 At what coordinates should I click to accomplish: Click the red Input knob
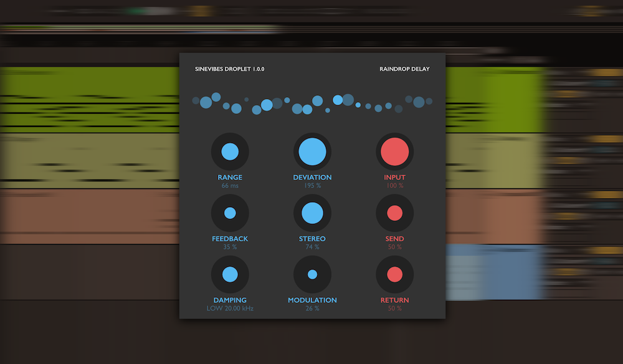pyautogui.click(x=394, y=152)
